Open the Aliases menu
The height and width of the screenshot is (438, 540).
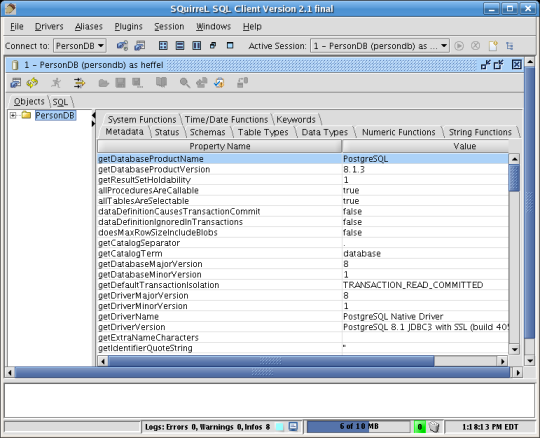pos(89,27)
